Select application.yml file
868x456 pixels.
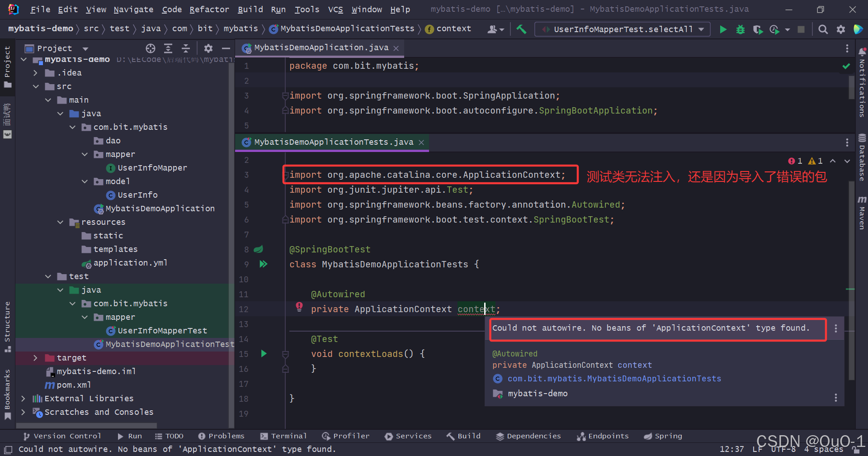tap(130, 263)
